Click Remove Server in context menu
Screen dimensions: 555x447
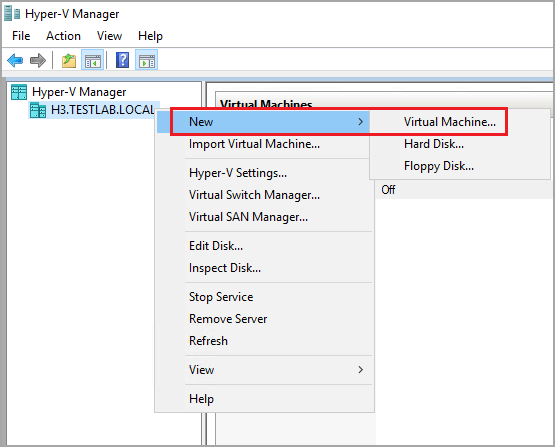[x=228, y=319]
